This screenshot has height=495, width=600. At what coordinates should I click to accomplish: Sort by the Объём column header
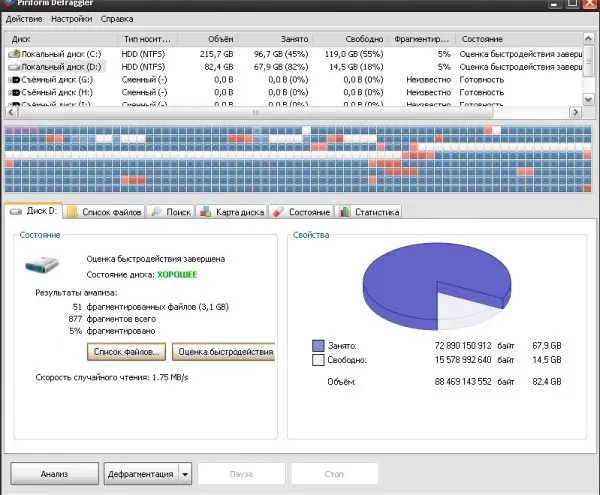208,39
